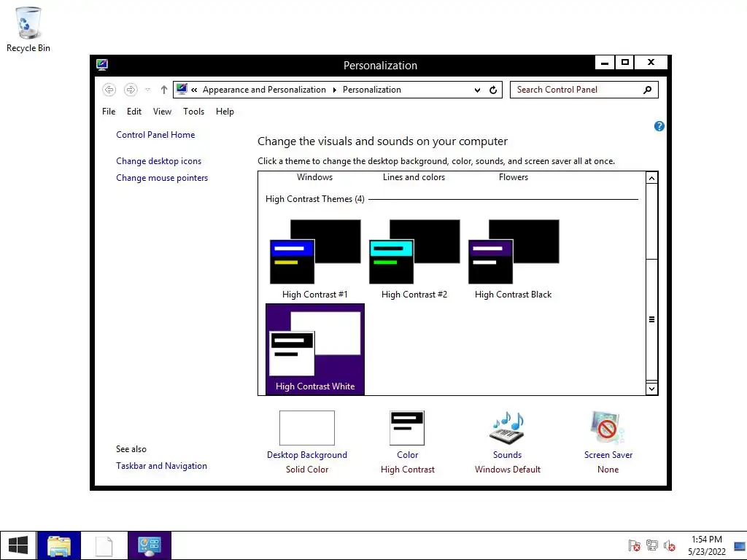Image resolution: width=747 pixels, height=560 pixels.
Task: Open Taskbar and Navigation link
Action: [161, 466]
